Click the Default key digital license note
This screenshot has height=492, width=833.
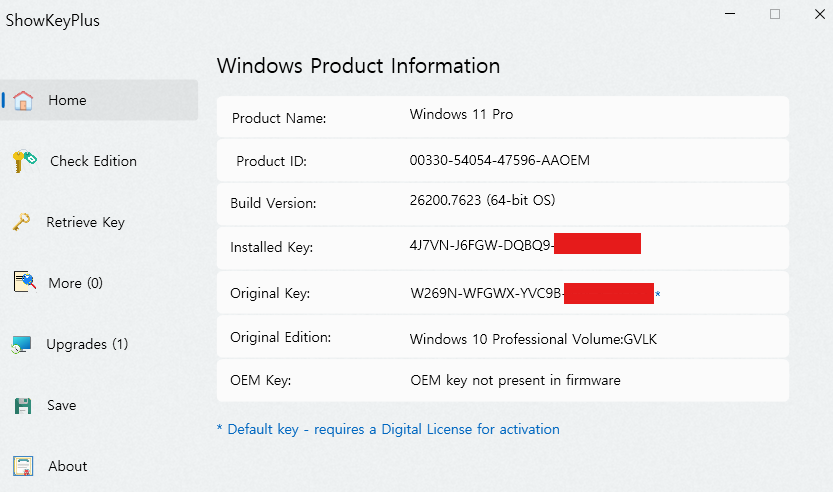point(388,429)
